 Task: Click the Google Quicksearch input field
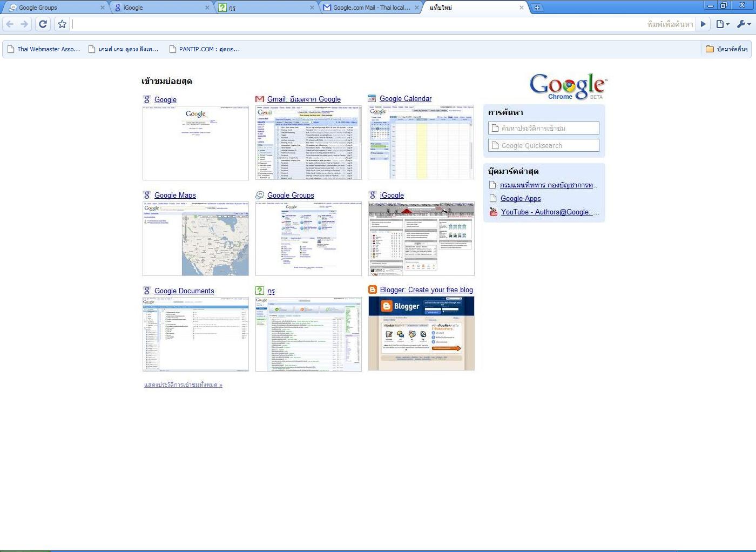pyautogui.click(x=544, y=145)
